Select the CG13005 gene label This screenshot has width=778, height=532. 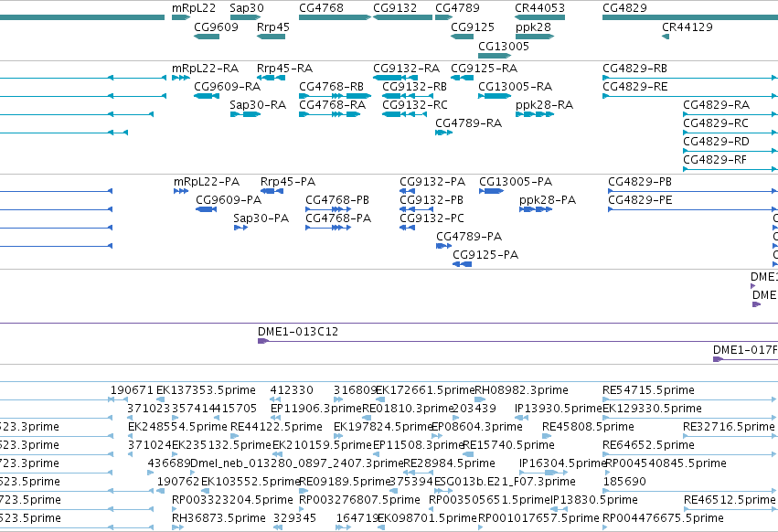[x=504, y=46]
